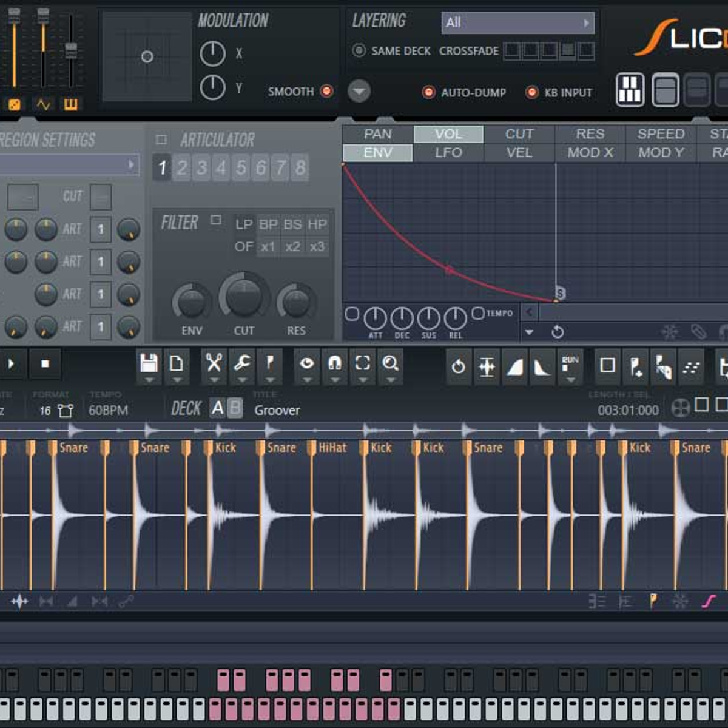The image size is (728, 728).
Task: Click the magnifier zoom icon
Action: (391, 363)
